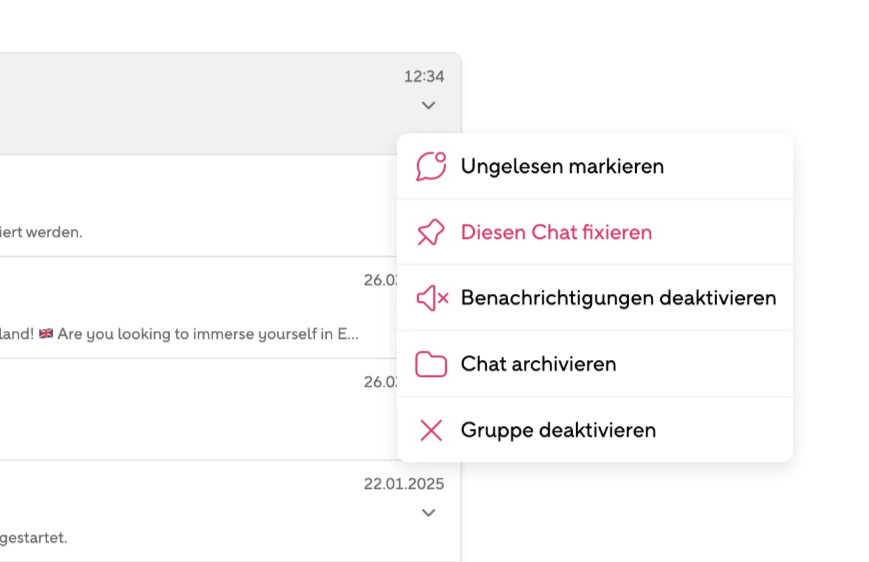Image resolution: width=869 pixels, height=562 pixels.
Task: Select 'Ungelesen markieren' from the context menu
Action: pyautogui.click(x=595, y=166)
